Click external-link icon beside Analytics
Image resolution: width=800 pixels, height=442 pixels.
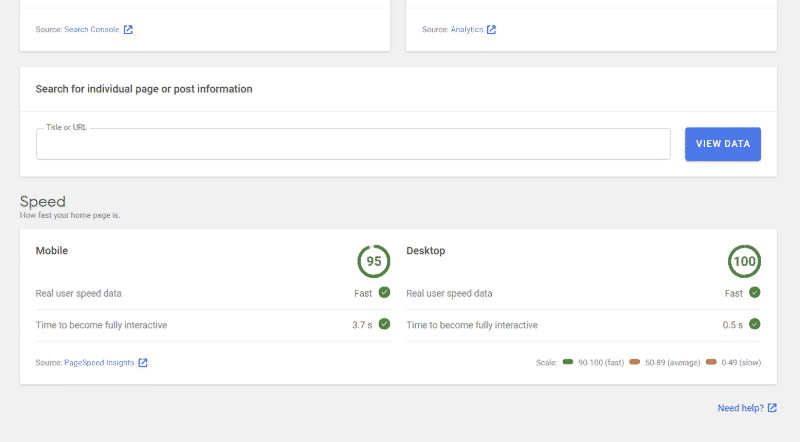pos(491,30)
